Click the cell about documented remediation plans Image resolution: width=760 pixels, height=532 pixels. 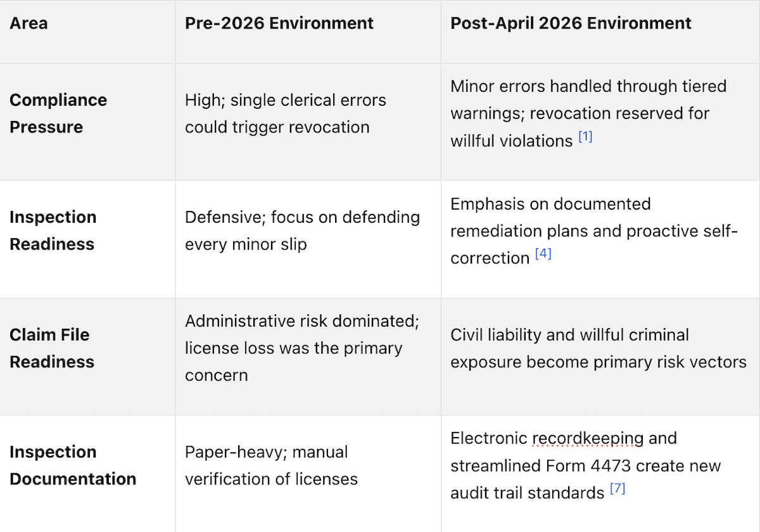click(600, 239)
